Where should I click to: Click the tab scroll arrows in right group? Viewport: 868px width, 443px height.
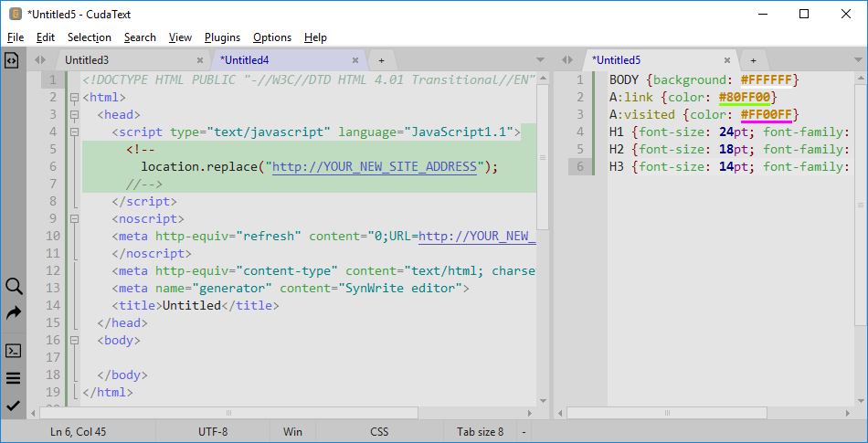(x=566, y=59)
